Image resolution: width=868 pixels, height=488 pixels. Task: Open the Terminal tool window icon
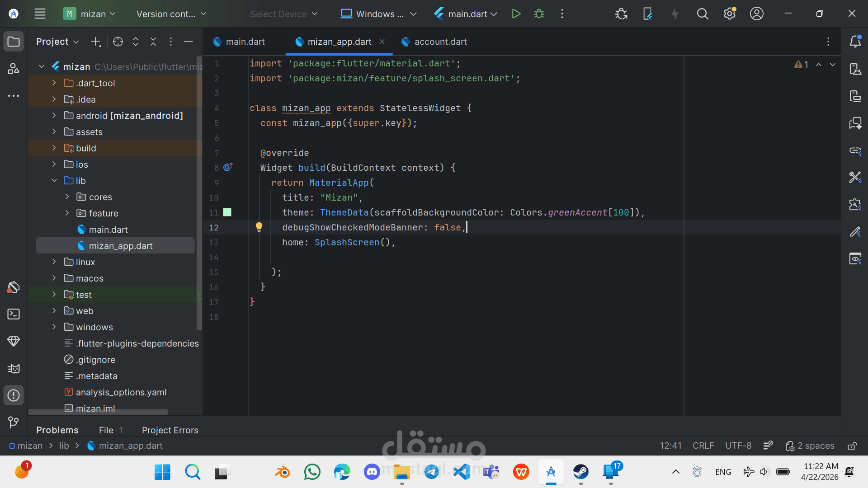tap(14, 314)
